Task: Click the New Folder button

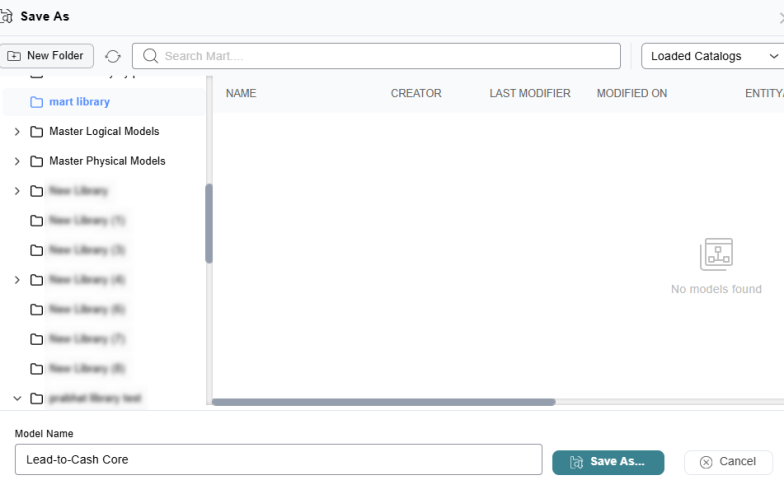Action: pos(46,56)
